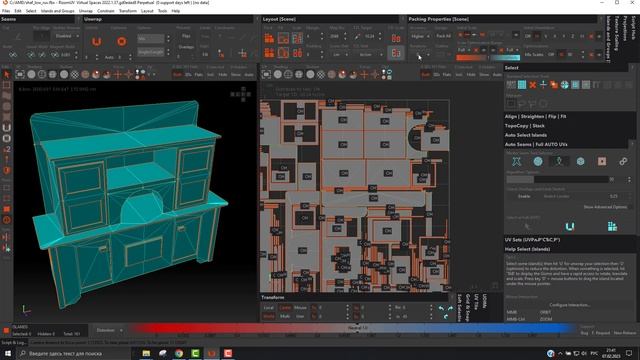This screenshot has width=640, height=360.
Task: Click the Flips button in Unwrap panel
Action: (x=186, y=36)
